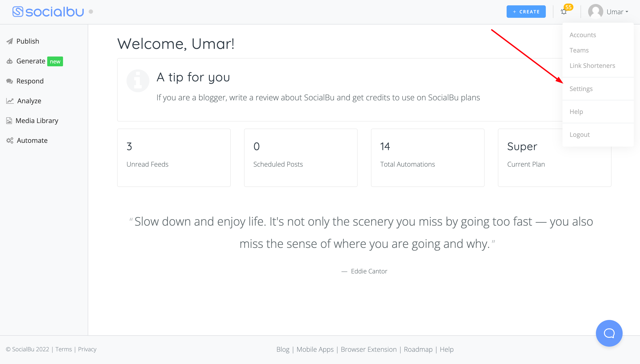Image resolution: width=640 pixels, height=364 pixels.
Task: Click the Total Automations card
Action: (427, 158)
